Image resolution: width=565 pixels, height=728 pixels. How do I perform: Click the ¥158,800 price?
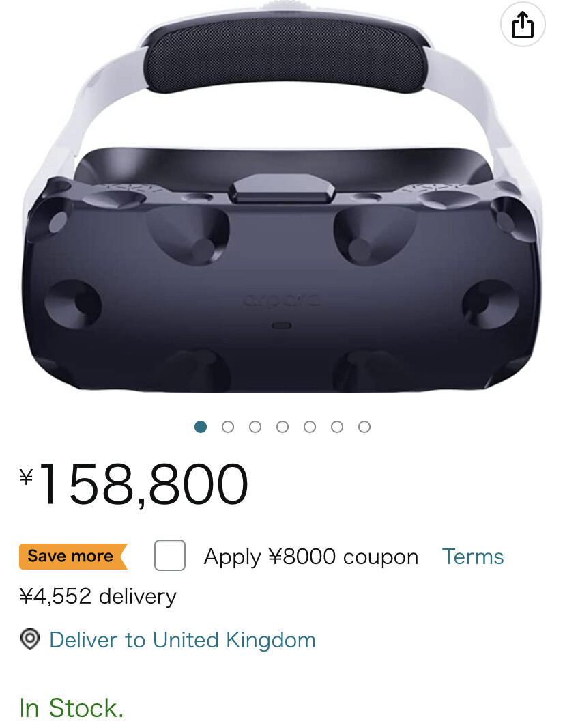pyautogui.click(x=134, y=484)
